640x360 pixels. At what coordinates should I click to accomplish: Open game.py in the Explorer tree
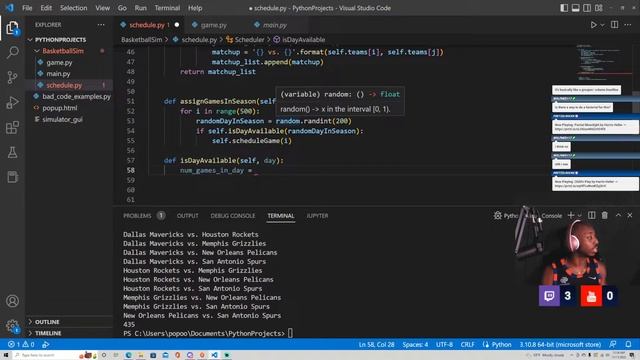[59, 62]
